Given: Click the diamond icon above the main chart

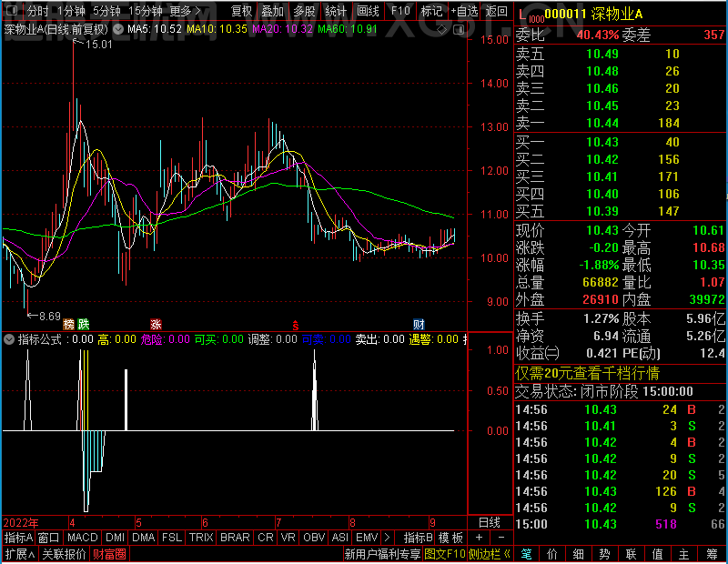Looking at the screenshot, I should coord(442,30).
